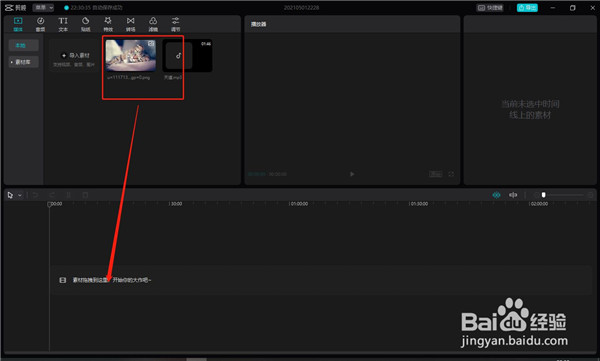Open the menu dropdown next to the 剪映 logo
Viewport: 600px width, 361px height.
pos(43,8)
